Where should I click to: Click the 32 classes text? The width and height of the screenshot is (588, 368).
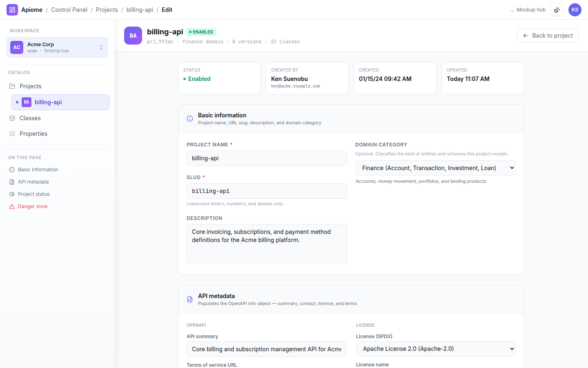click(285, 42)
